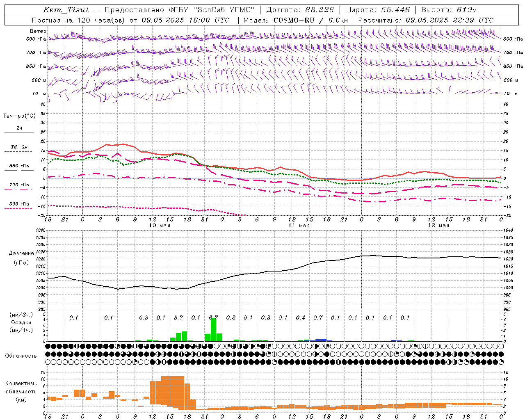
Task: Click the 'Рассчитано: 09.05.2025 22:39 UTC' timestamp
Action: pyautogui.click(x=426, y=20)
